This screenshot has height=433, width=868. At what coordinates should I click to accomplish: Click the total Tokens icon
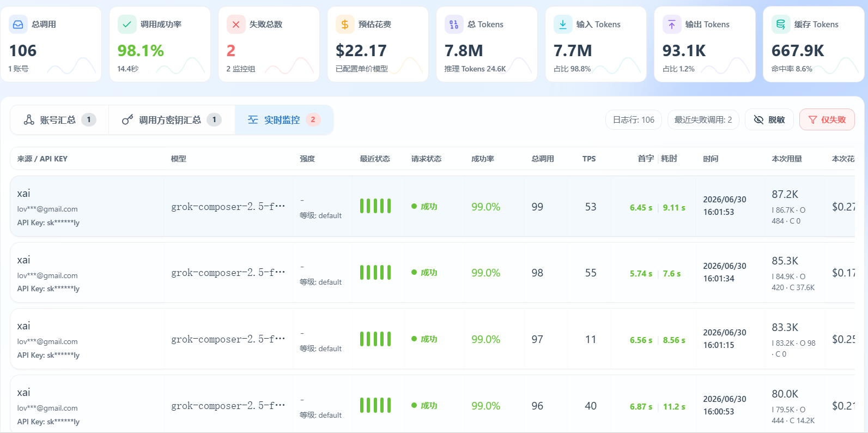[x=454, y=25]
